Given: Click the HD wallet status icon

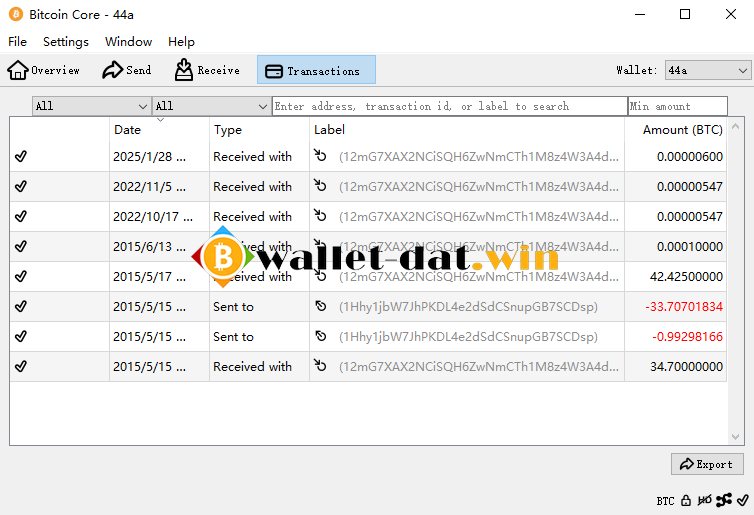Looking at the screenshot, I should [x=704, y=501].
